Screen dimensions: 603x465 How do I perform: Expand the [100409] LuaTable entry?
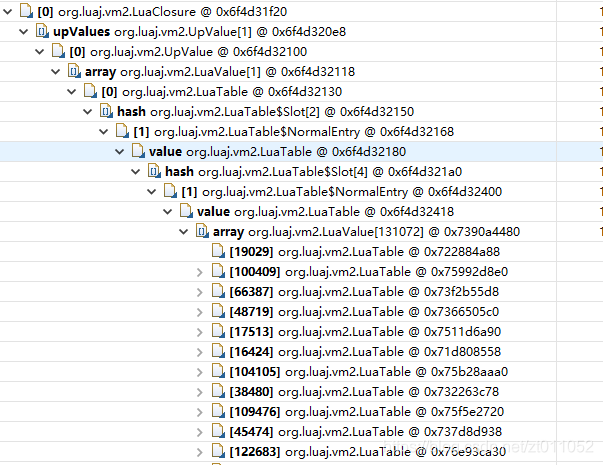tap(200, 272)
